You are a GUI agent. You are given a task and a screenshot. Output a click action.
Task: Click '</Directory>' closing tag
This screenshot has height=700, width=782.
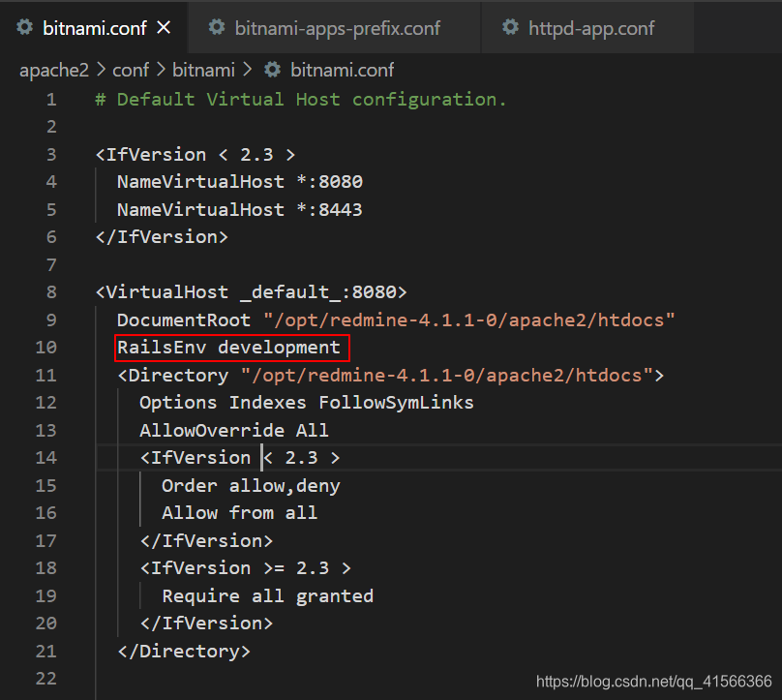click(184, 651)
